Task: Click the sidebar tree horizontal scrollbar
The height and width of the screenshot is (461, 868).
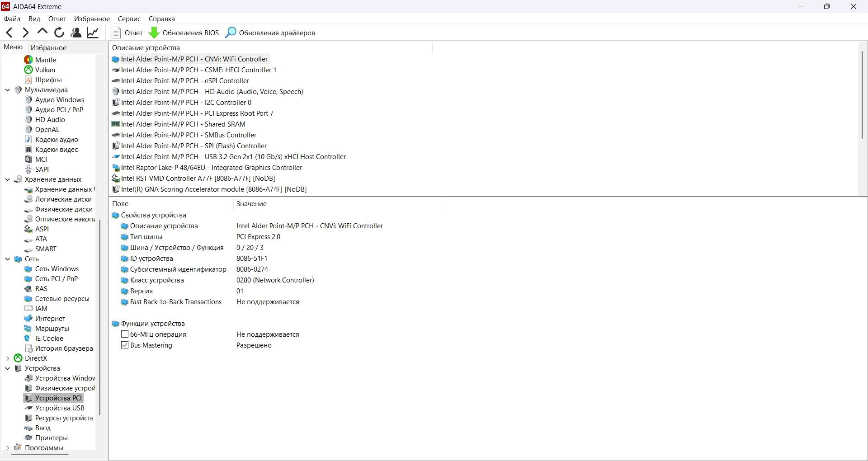Action: click(40, 454)
